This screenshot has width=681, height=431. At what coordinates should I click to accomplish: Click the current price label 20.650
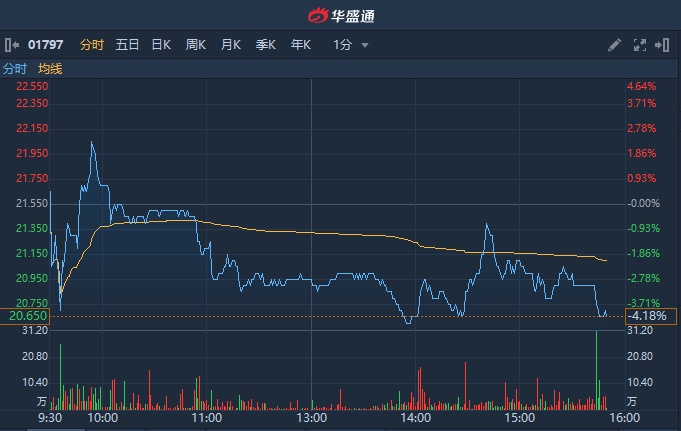click(28, 316)
